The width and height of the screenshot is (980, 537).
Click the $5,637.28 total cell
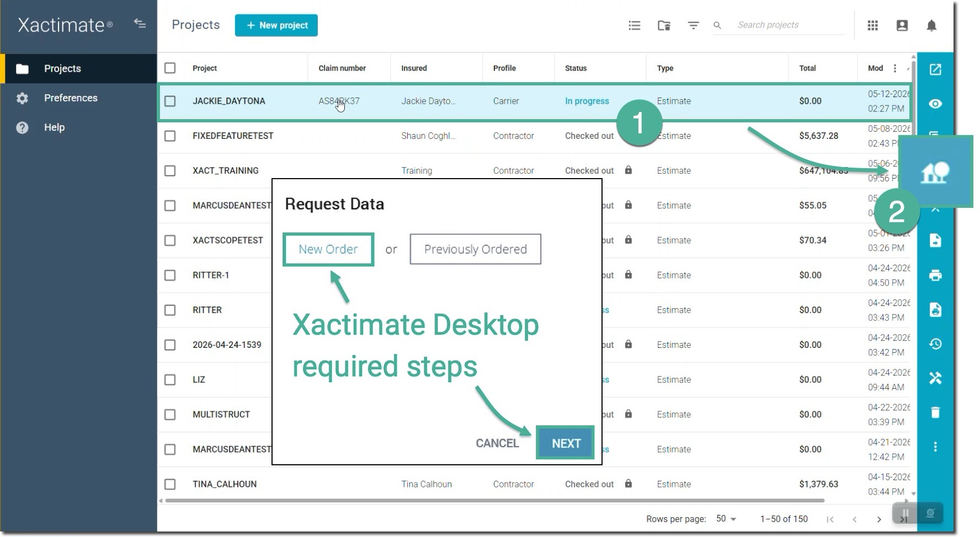click(818, 136)
